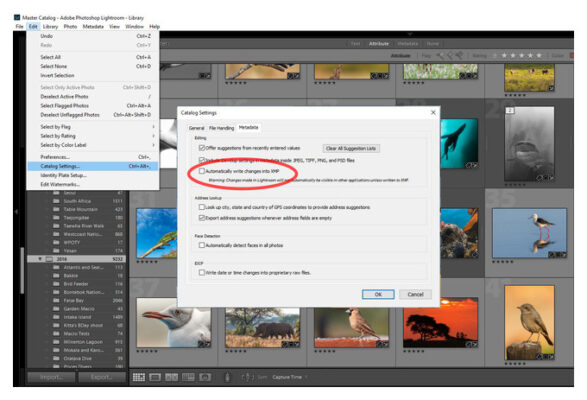Switch to People view in the toolbar
This screenshot has height=400, width=587.
coord(205,377)
